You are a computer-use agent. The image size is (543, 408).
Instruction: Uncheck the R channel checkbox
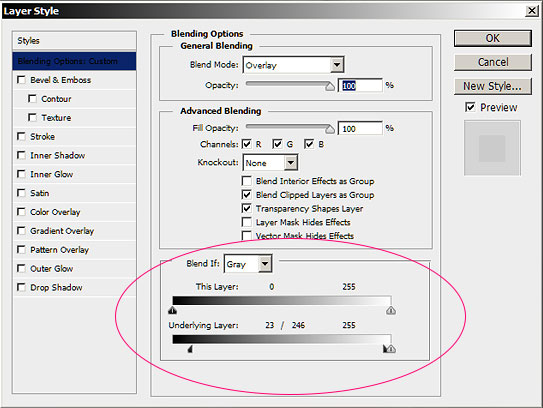click(247, 144)
